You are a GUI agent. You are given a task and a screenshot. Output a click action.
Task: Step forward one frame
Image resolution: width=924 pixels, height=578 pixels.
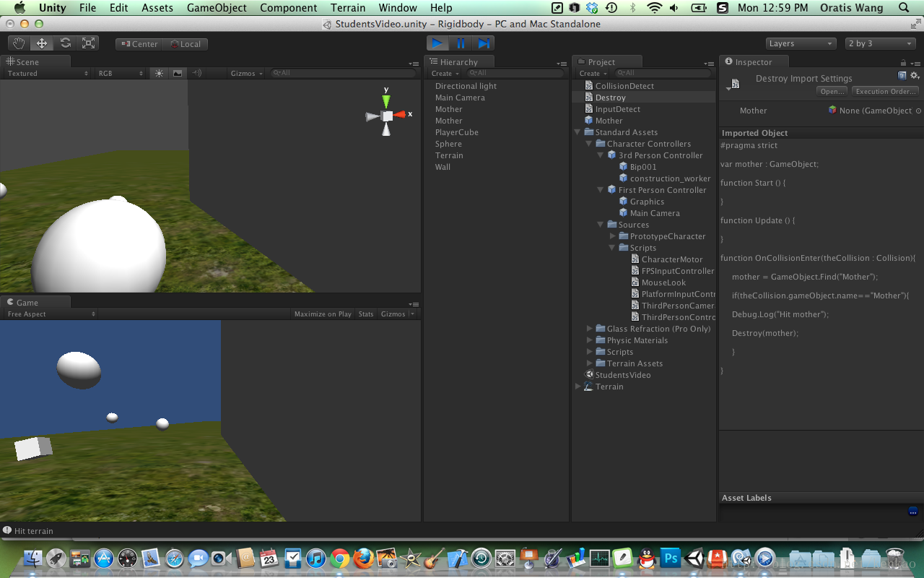pyautogui.click(x=484, y=43)
